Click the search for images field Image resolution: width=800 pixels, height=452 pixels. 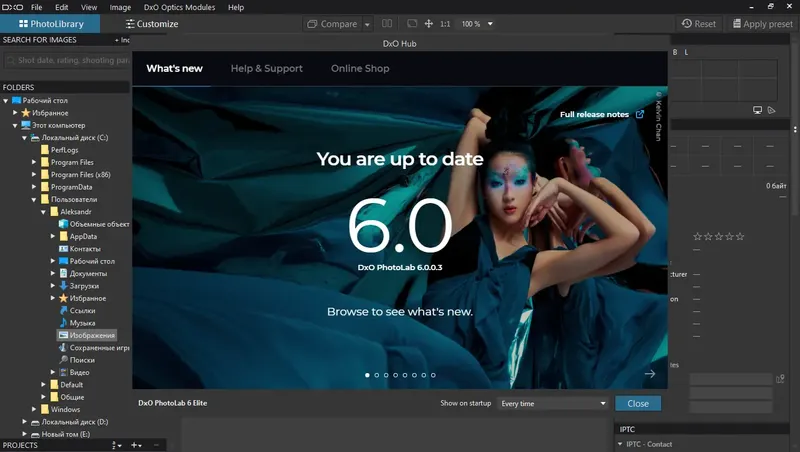click(66, 60)
